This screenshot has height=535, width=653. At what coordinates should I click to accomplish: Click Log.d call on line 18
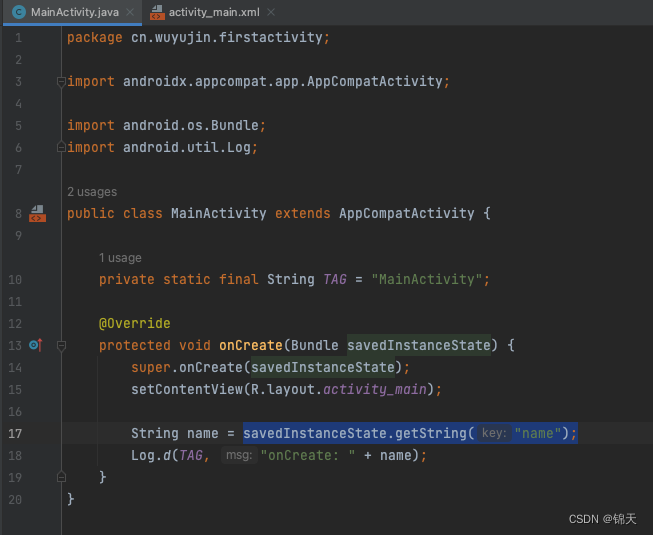point(151,455)
